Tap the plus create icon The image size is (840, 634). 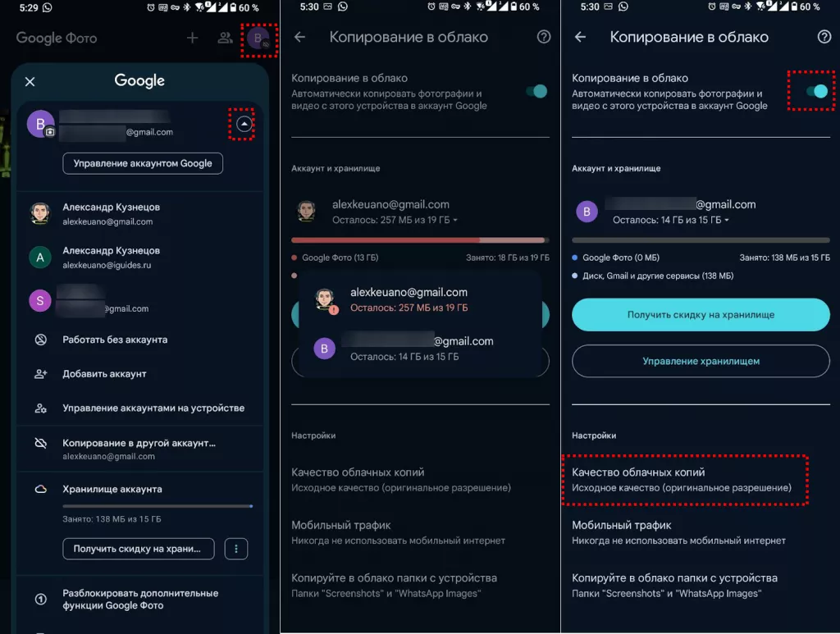[x=192, y=38]
